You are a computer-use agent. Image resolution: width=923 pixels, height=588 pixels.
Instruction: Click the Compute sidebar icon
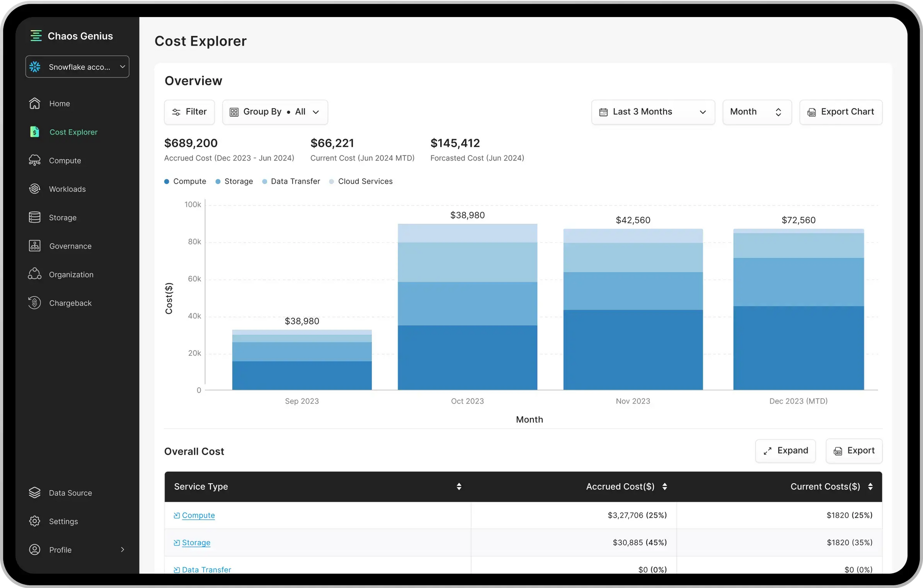pos(34,160)
